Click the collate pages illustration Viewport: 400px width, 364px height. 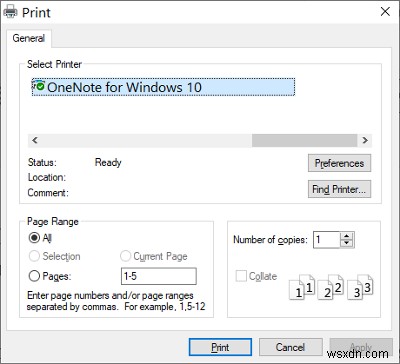(x=331, y=287)
